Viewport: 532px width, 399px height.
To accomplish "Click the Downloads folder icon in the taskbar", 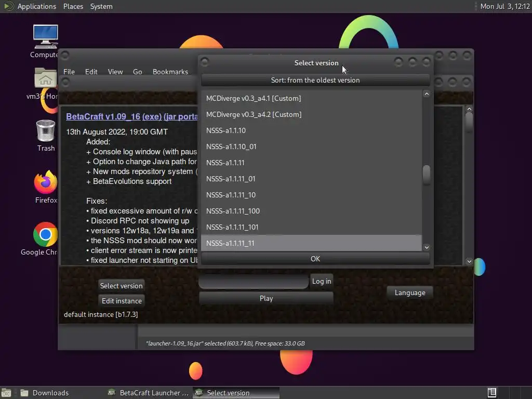I will coord(24,393).
